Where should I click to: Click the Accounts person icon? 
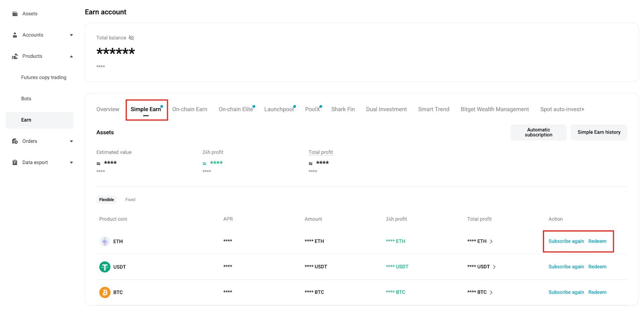coord(15,35)
